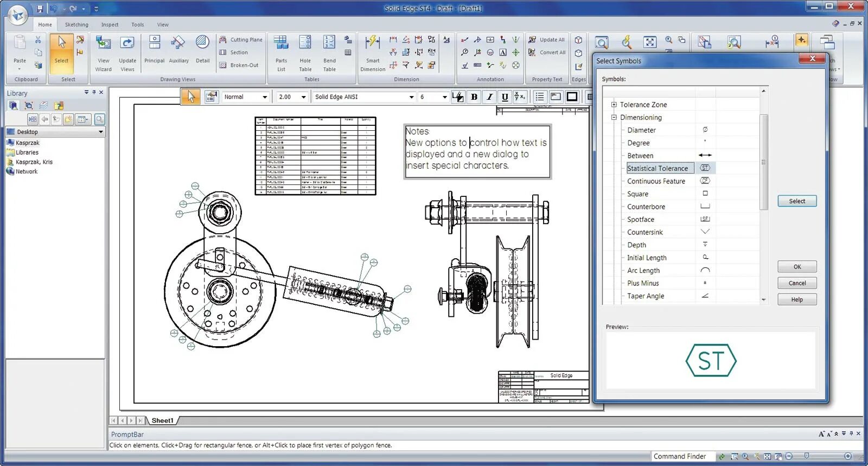Expand the Tolerance Zone symbol category
Viewport: 868px width, 466px height.
point(614,105)
